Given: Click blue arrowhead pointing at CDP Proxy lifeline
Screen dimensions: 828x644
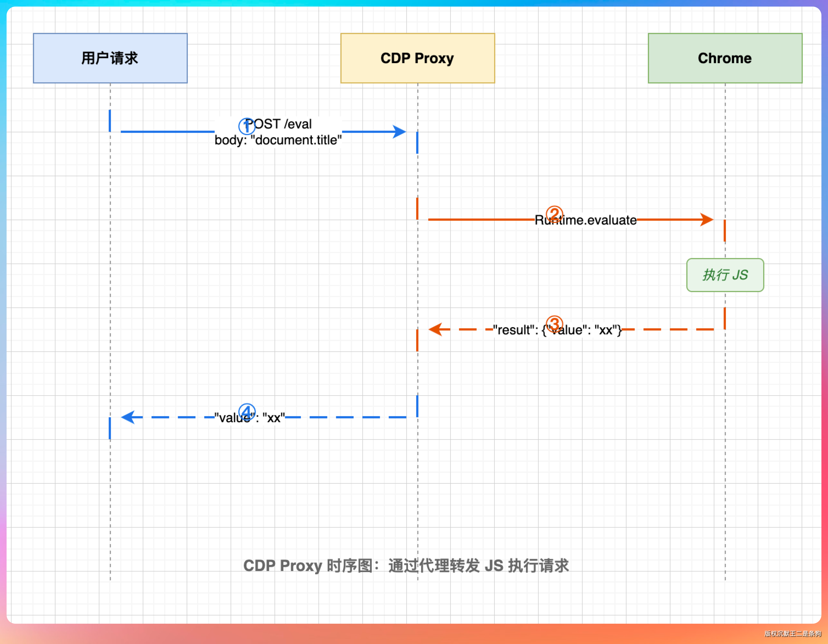Looking at the screenshot, I should (x=400, y=132).
